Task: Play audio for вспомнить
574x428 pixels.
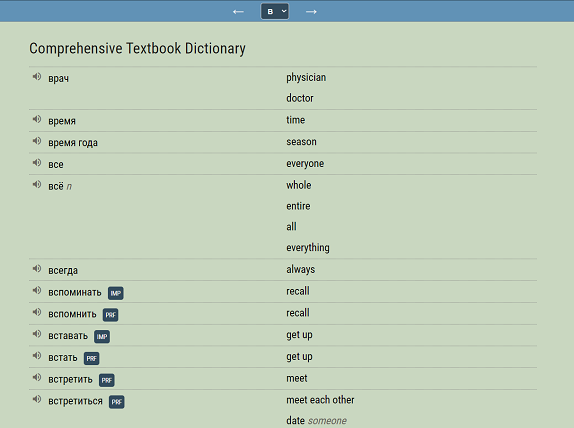Action: click(x=37, y=312)
